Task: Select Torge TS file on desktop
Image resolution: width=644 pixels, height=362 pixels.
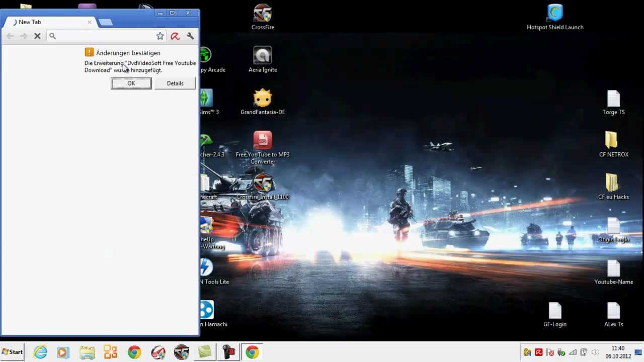Action: [613, 102]
